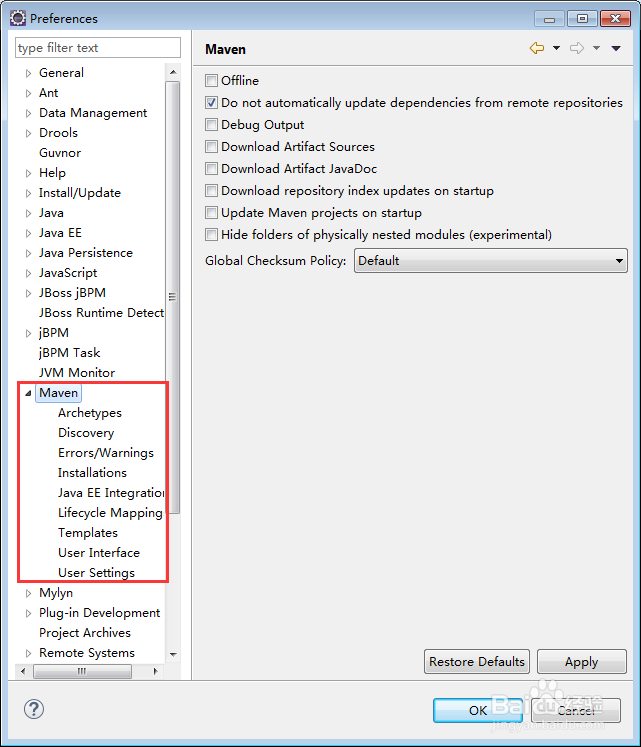Uncheck Do not automatically update dependencies
641x747 pixels.
(212, 102)
